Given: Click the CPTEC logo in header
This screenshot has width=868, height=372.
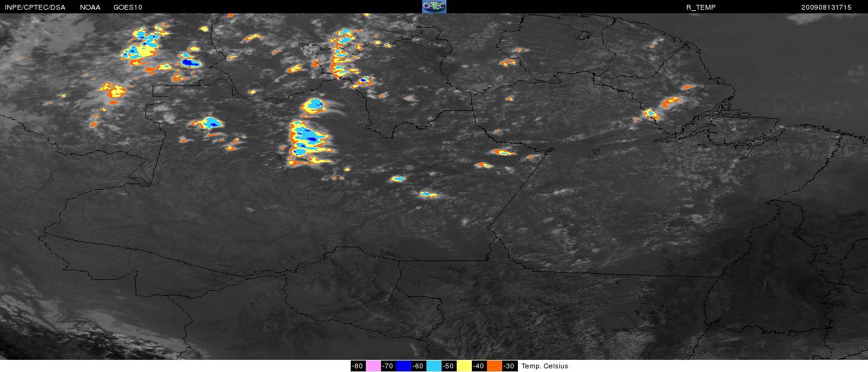Looking at the screenshot, I should (x=434, y=7).
